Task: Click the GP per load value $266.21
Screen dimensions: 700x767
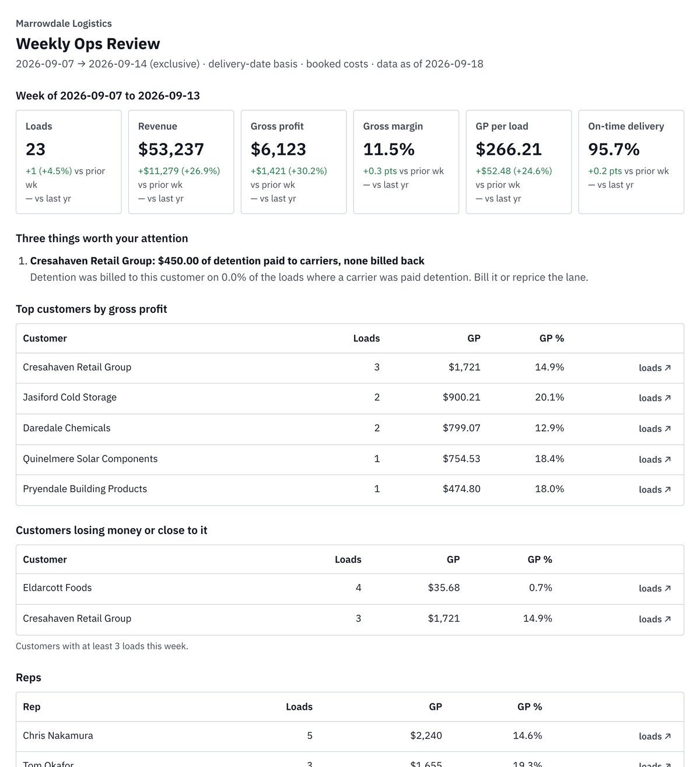Action: tap(509, 149)
